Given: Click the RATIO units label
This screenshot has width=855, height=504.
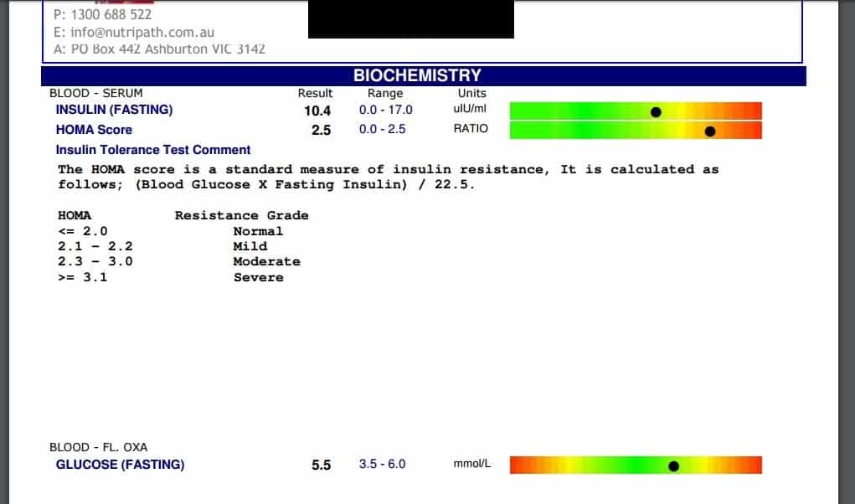Looking at the screenshot, I should [471, 129].
